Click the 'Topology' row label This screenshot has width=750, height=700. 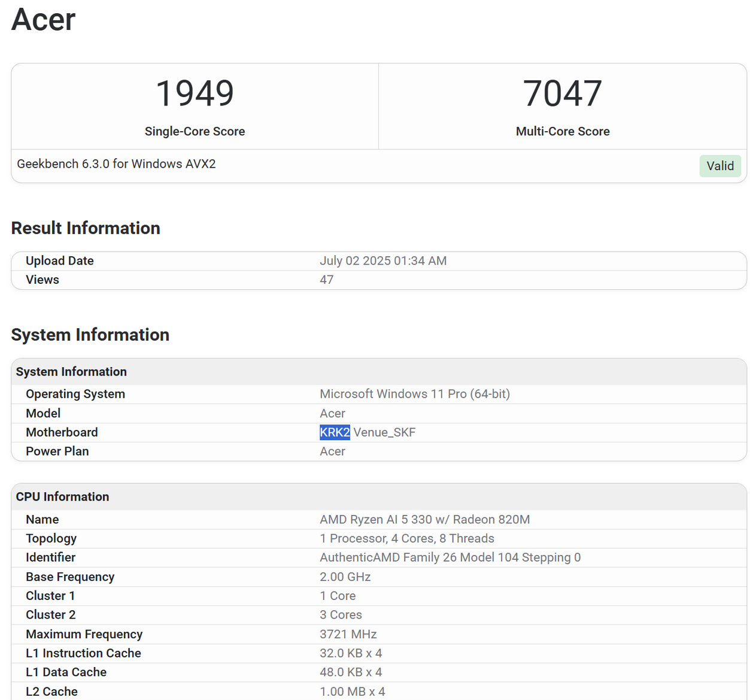point(51,538)
